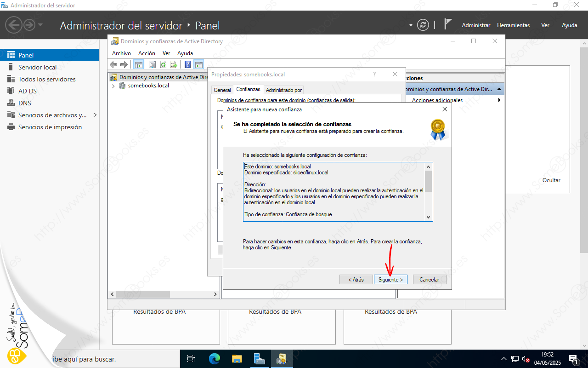Expand the somebooks.local tree node
The width and height of the screenshot is (588, 368).
click(113, 86)
